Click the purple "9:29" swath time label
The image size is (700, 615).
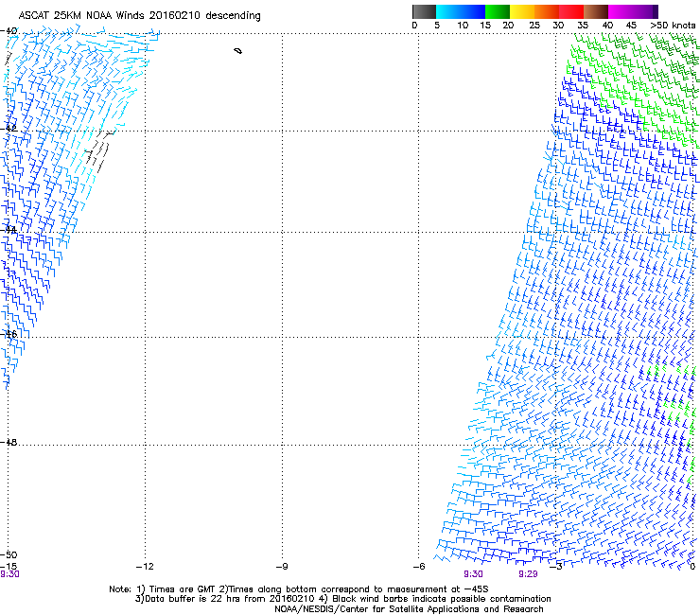[528, 574]
